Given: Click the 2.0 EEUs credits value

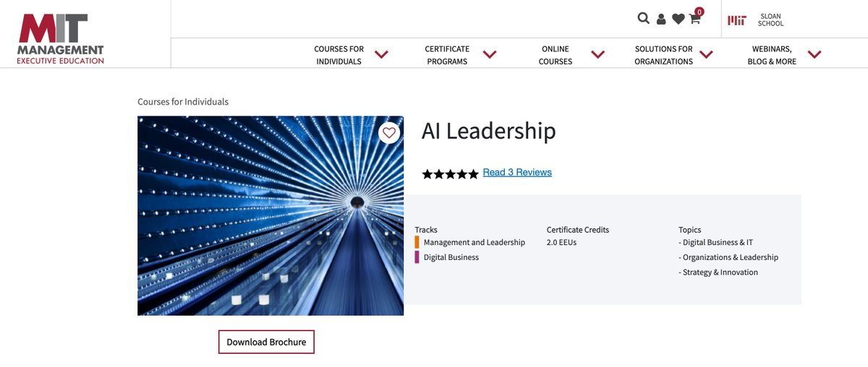Looking at the screenshot, I should [x=562, y=242].
